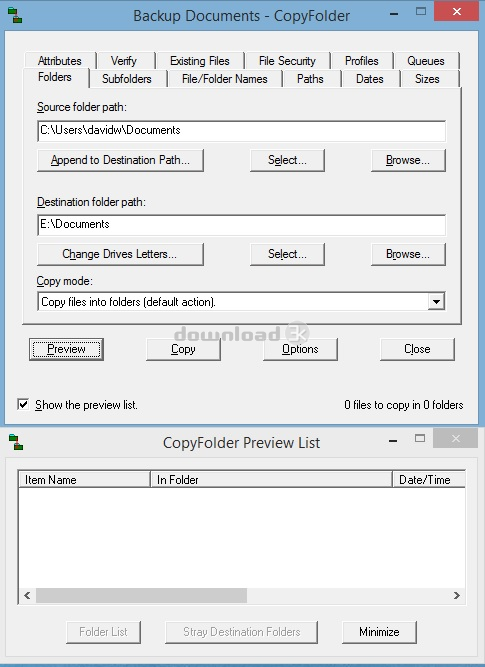Open the Existing Files tab
Screen dimensions: 485x667
(x=200, y=61)
